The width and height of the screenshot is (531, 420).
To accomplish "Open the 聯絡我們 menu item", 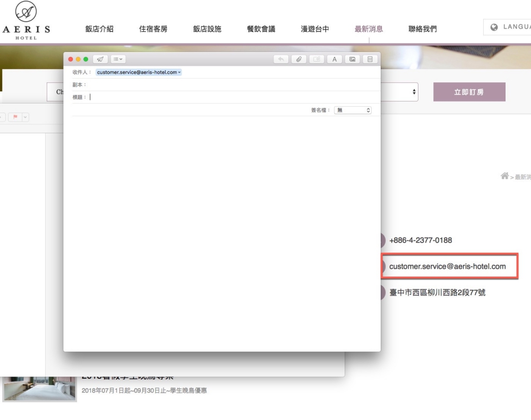I will 422,29.
